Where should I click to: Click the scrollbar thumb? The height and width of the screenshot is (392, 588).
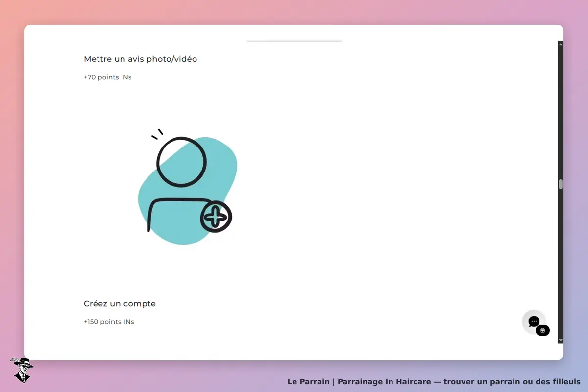tap(561, 184)
